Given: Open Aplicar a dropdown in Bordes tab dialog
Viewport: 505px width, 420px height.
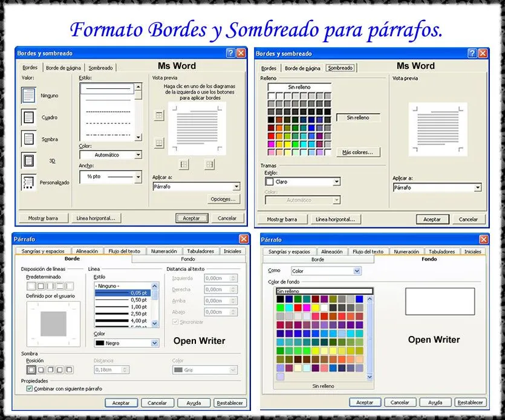Looking at the screenshot, I should (236, 186).
